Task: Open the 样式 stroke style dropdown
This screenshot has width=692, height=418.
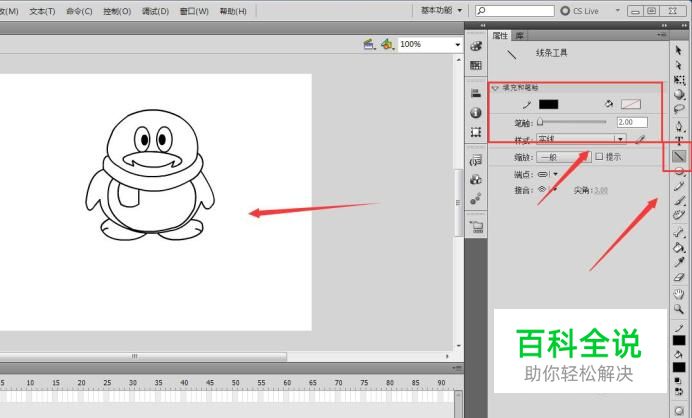Action: (x=581, y=139)
